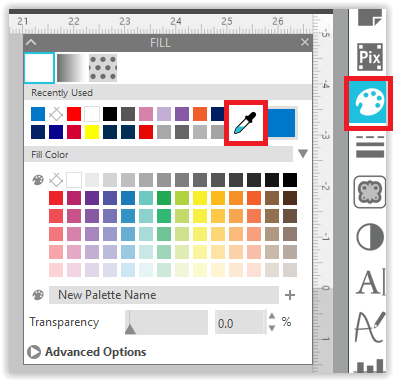Pick the yellow swatch in Recently Used
394x381 pixels.
coord(92,132)
